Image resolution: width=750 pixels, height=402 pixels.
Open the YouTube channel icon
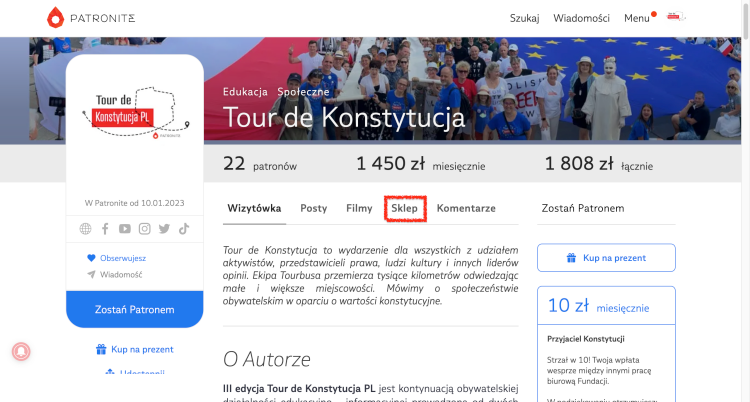(125, 229)
